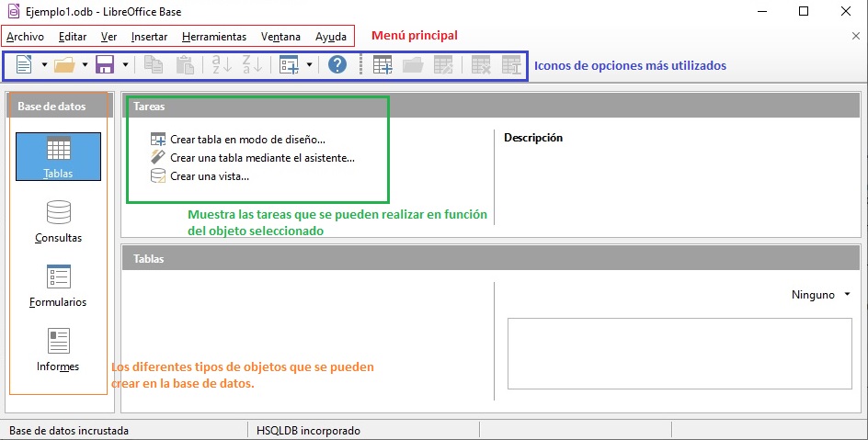
Task: Open the Ver menu
Action: click(109, 37)
